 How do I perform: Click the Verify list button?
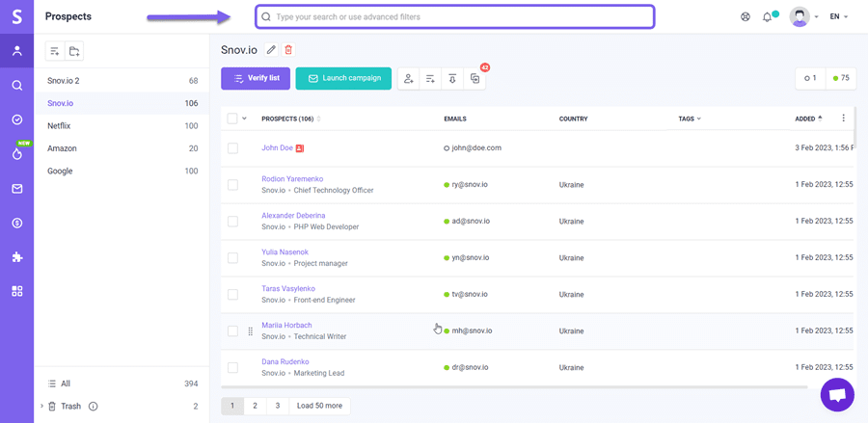tap(256, 78)
